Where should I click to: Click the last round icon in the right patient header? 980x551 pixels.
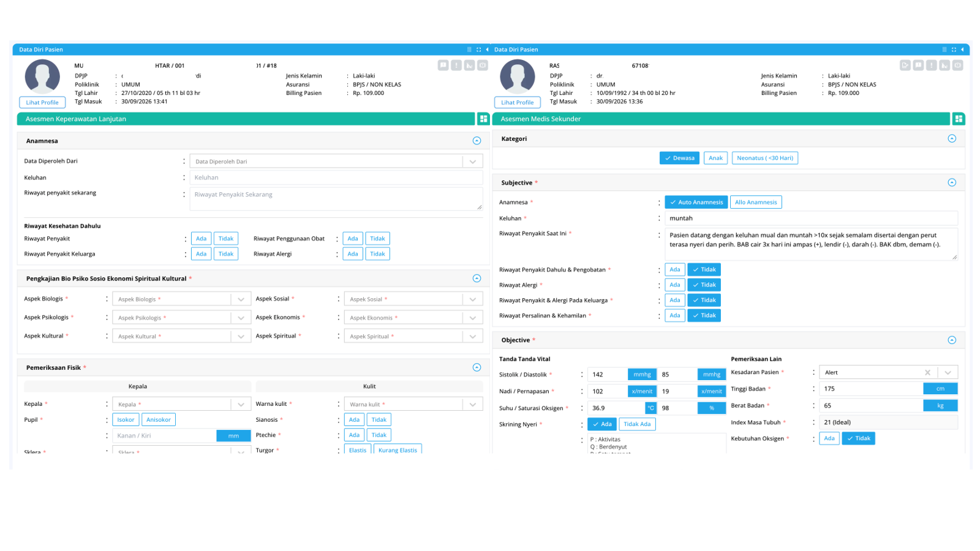point(957,65)
